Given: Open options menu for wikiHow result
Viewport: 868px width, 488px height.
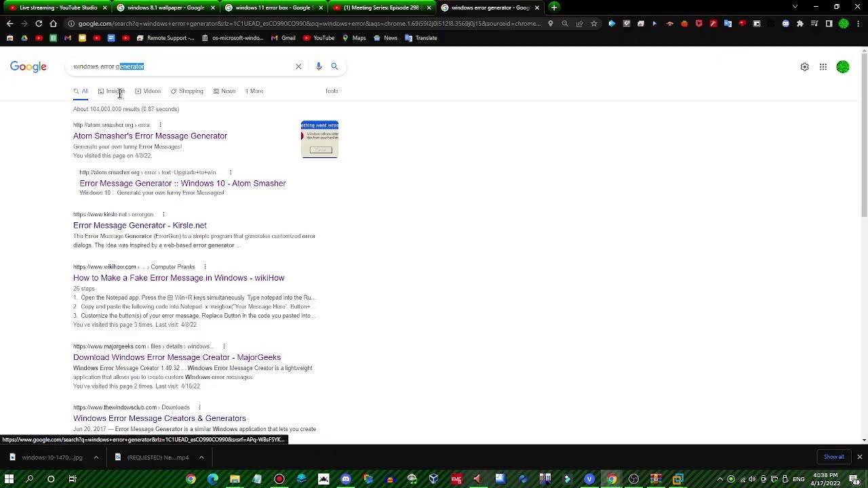Looking at the screenshot, I should coord(205,267).
